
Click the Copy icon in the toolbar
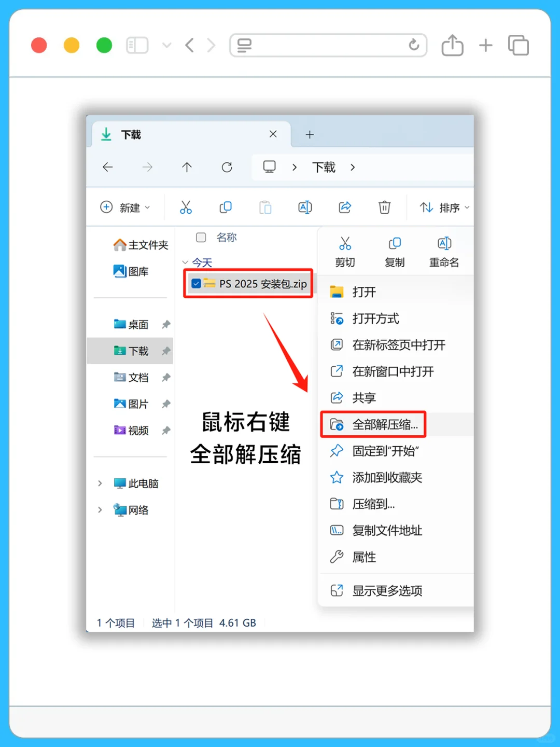(x=226, y=207)
